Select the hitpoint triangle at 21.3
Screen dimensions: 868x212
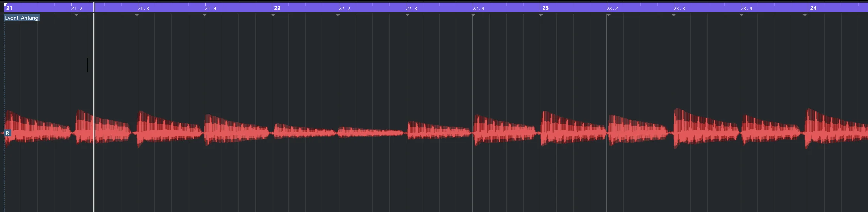coord(137,15)
